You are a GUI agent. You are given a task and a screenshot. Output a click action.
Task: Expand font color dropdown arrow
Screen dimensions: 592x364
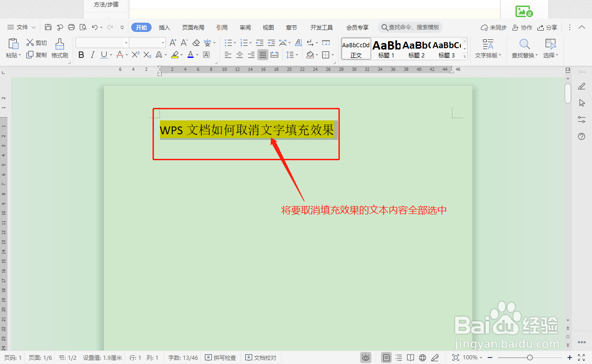[x=197, y=55]
